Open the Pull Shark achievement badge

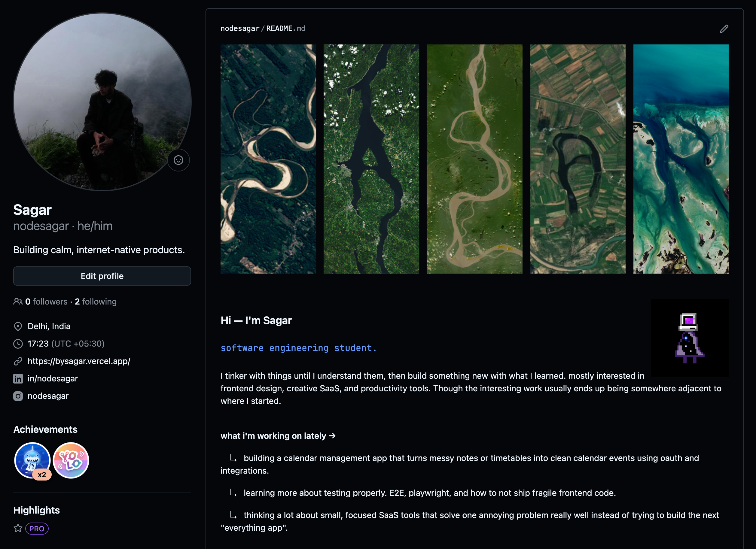[32, 460]
